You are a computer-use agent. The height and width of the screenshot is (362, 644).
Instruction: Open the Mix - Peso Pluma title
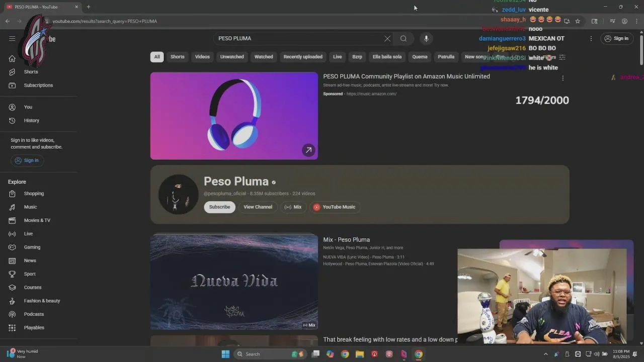tap(346, 240)
